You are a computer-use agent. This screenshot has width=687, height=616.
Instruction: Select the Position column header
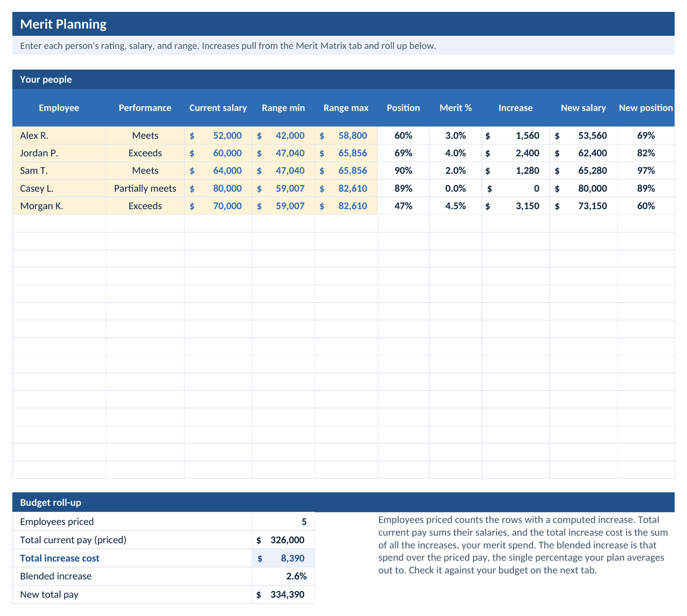403,108
